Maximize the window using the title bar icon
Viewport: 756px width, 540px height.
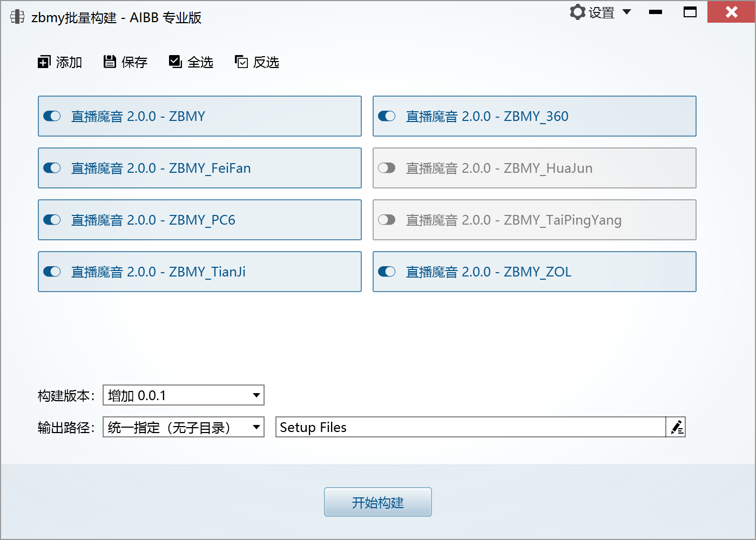(x=690, y=12)
